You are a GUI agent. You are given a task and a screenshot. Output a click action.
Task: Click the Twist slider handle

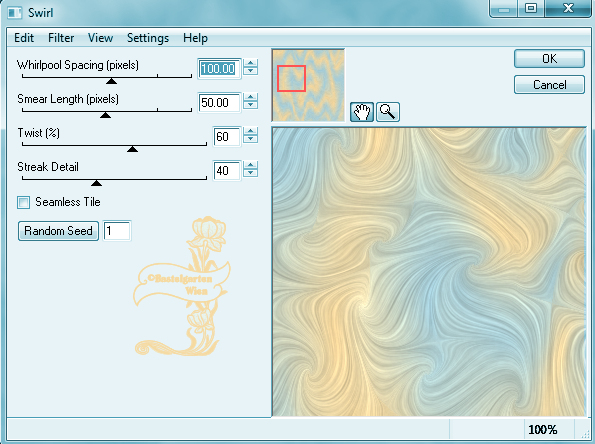click(x=132, y=149)
